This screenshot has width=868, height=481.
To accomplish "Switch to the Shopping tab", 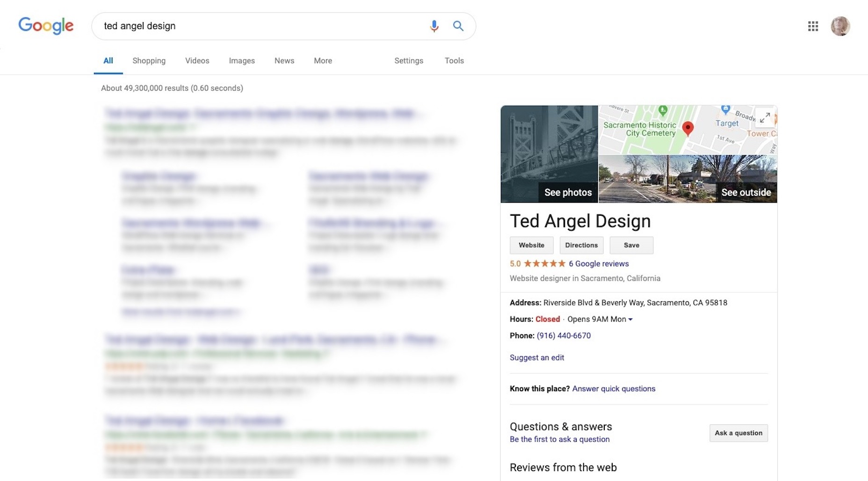I will (x=149, y=61).
